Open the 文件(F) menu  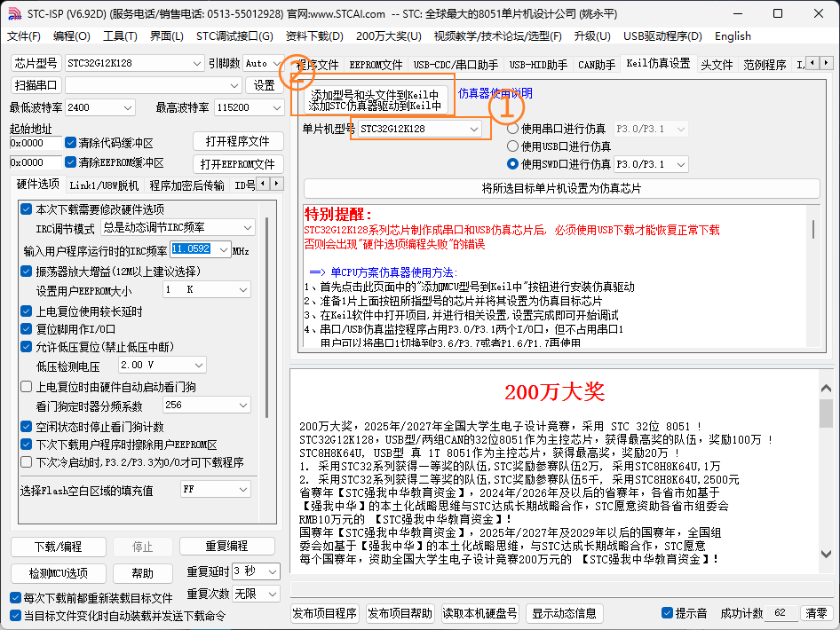click(x=24, y=36)
